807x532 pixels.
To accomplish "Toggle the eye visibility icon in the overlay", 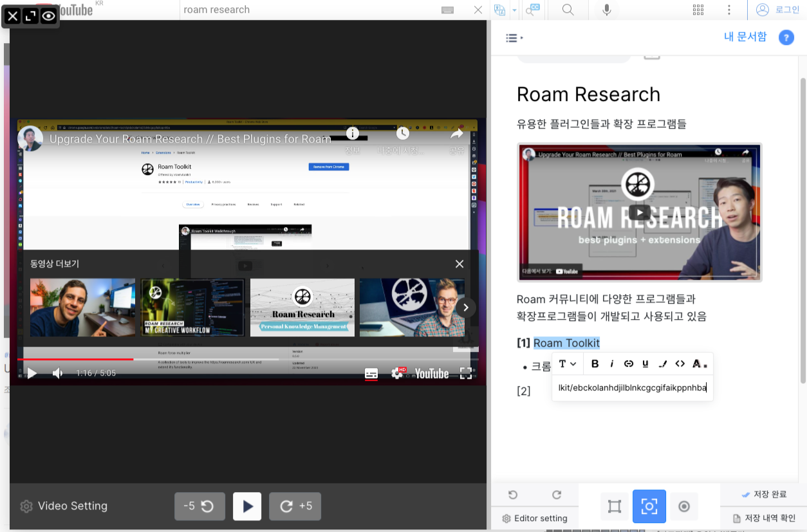I will 49,16.
